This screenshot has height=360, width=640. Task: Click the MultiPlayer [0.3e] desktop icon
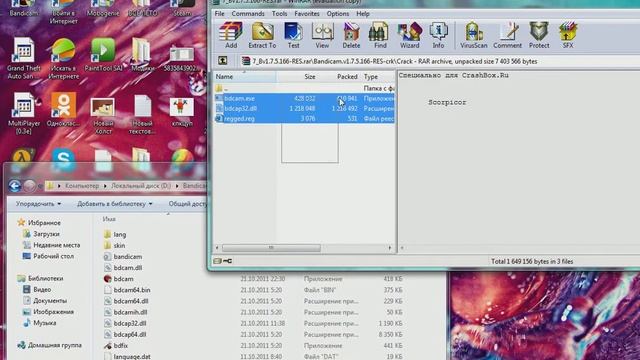(24, 113)
